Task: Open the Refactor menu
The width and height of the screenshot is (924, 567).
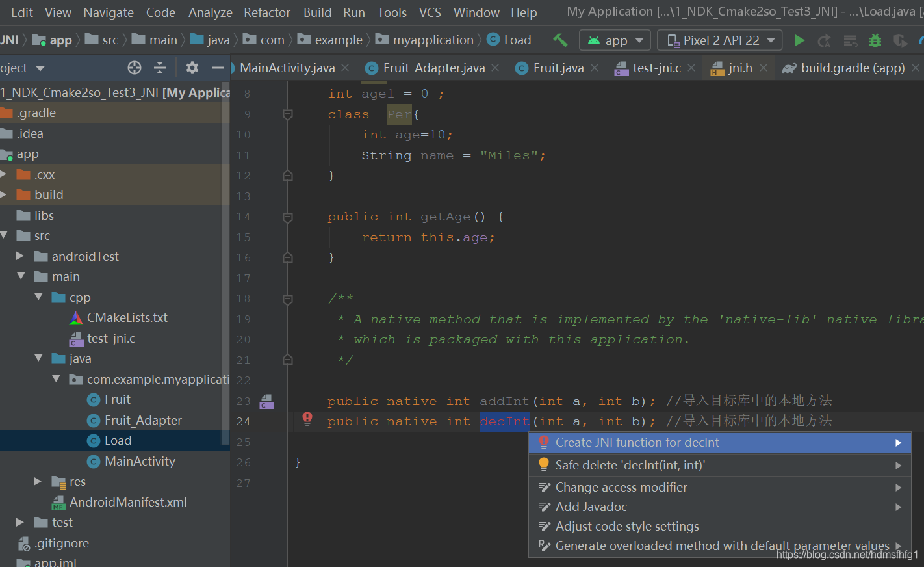Action: (x=267, y=12)
